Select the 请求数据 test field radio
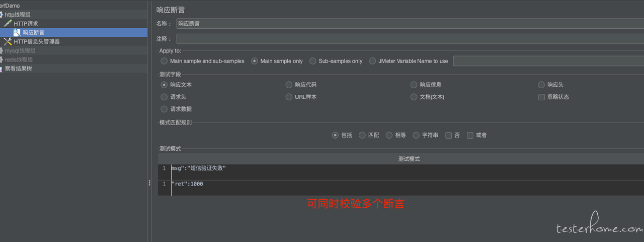Screen dimensions: 644x242 164,109
